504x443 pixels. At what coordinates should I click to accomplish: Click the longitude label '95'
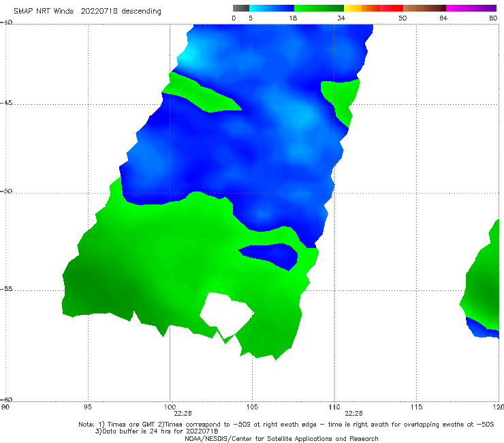coord(87,408)
